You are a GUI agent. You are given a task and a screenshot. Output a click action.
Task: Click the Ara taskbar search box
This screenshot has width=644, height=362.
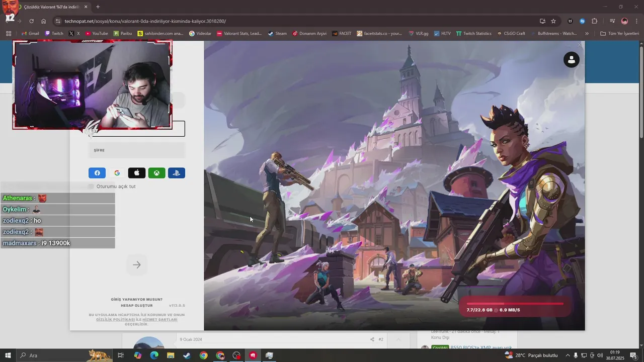pyautogui.click(x=65, y=355)
